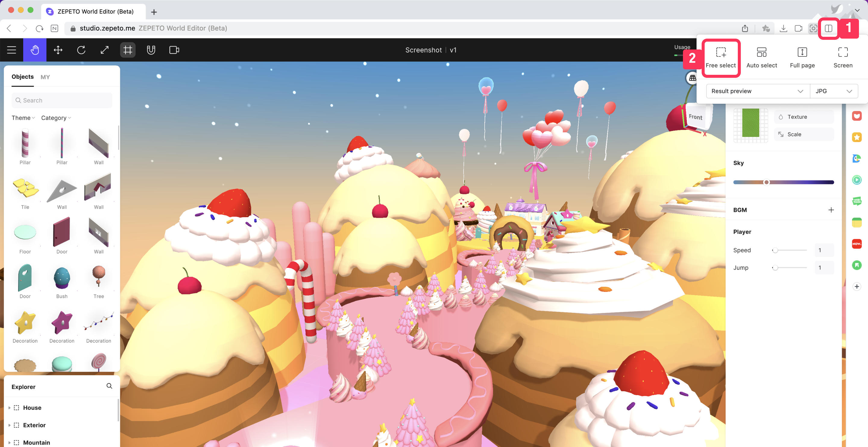Switch to the MY tab
Image resolution: width=868 pixels, height=447 pixels.
tap(45, 77)
